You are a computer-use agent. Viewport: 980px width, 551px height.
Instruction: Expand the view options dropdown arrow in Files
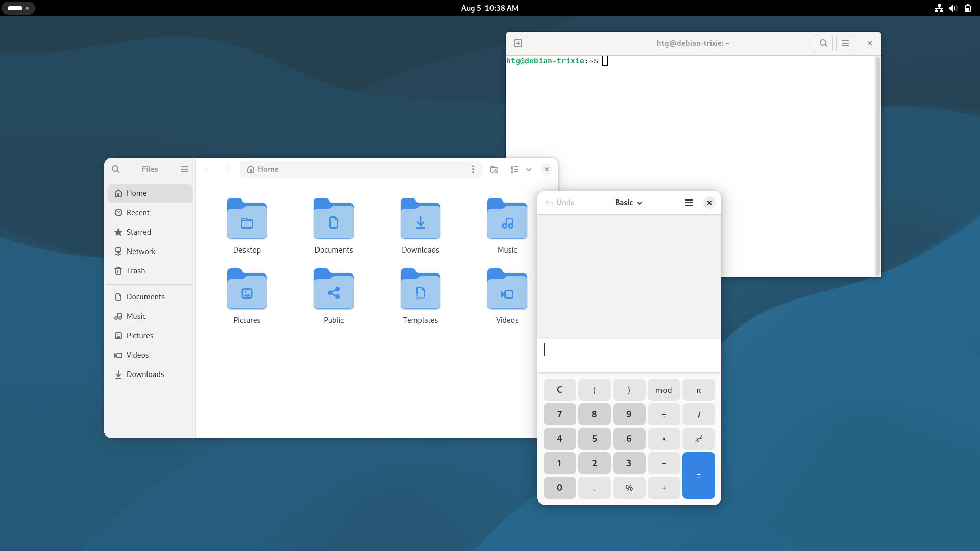[529, 169]
